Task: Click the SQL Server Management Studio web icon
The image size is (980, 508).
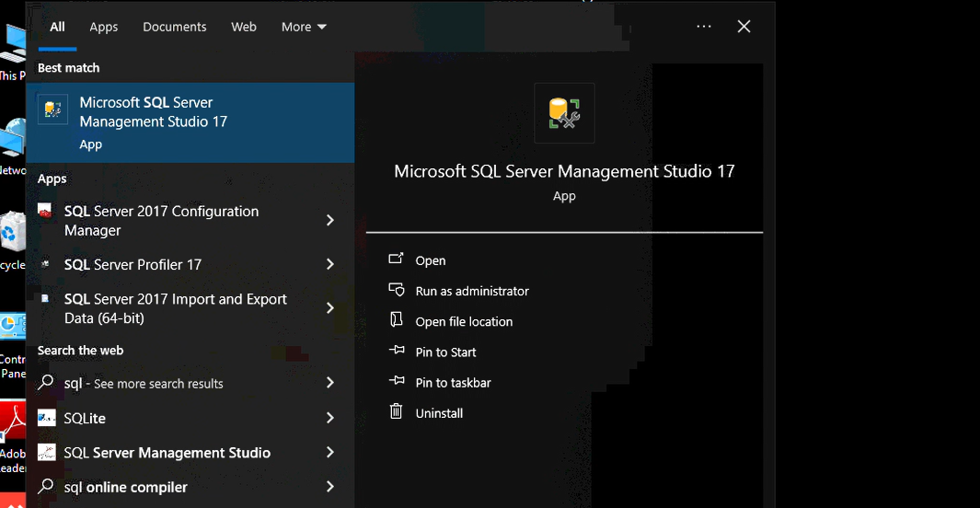Action: point(46,452)
